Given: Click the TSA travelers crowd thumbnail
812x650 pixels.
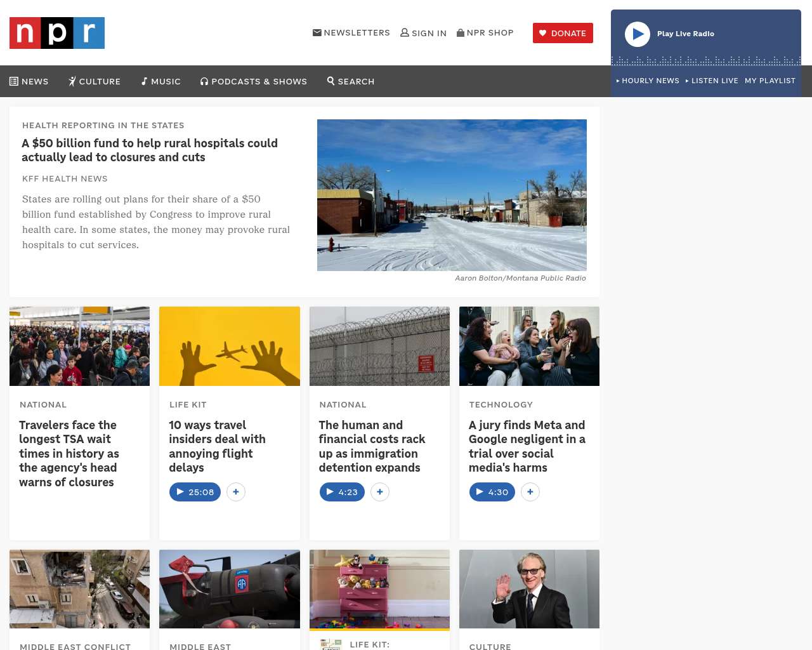Looking at the screenshot, I should (79, 346).
